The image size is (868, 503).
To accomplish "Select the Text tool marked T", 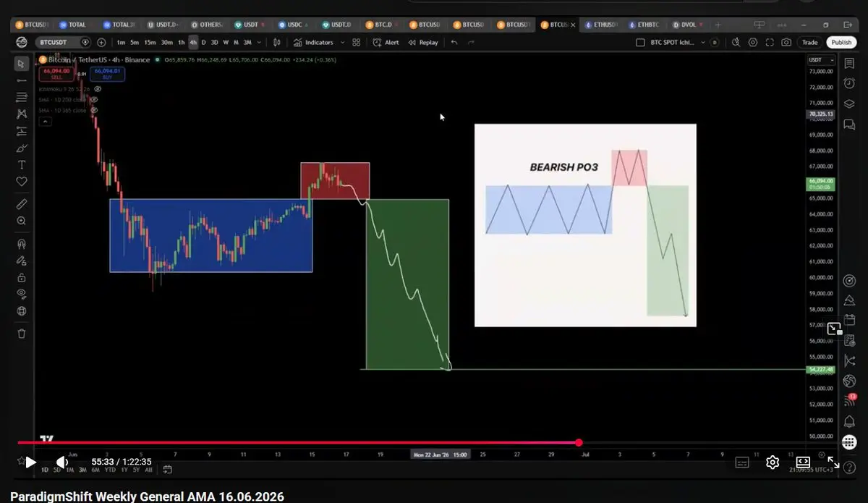I will coord(21,165).
